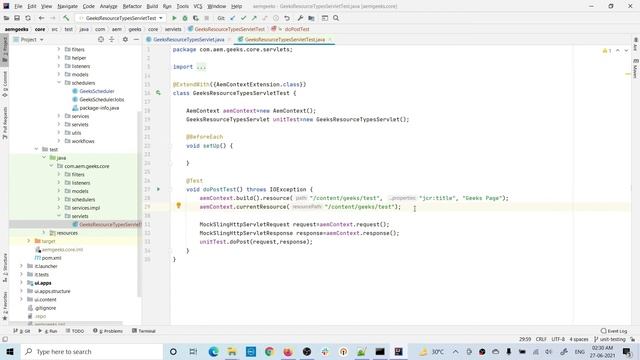The image size is (640, 360).
Task: Run the GeeksResourceTypesServletTest configuration
Action: tap(174, 18)
